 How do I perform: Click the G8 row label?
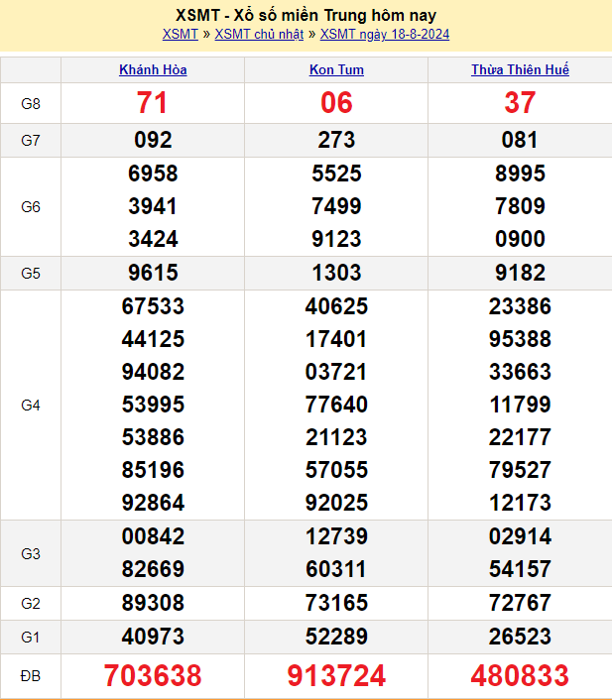(31, 103)
